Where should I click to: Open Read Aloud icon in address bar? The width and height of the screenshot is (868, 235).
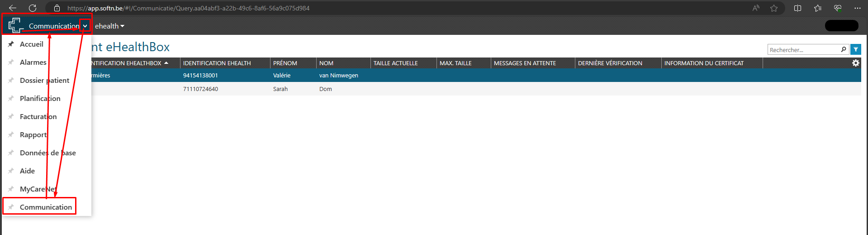coord(756,8)
